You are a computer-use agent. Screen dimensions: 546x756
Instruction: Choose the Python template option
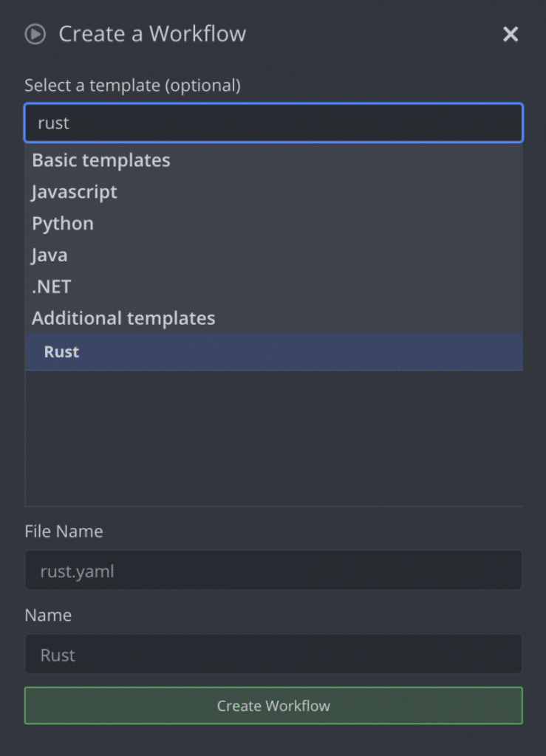click(63, 224)
